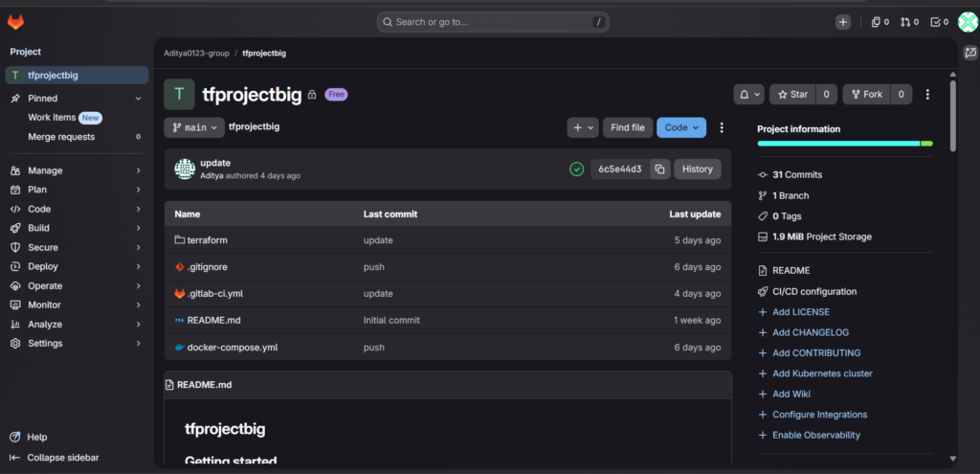This screenshot has height=474, width=980.
Task: Click the GitLab fox logo
Action: pos(16,22)
